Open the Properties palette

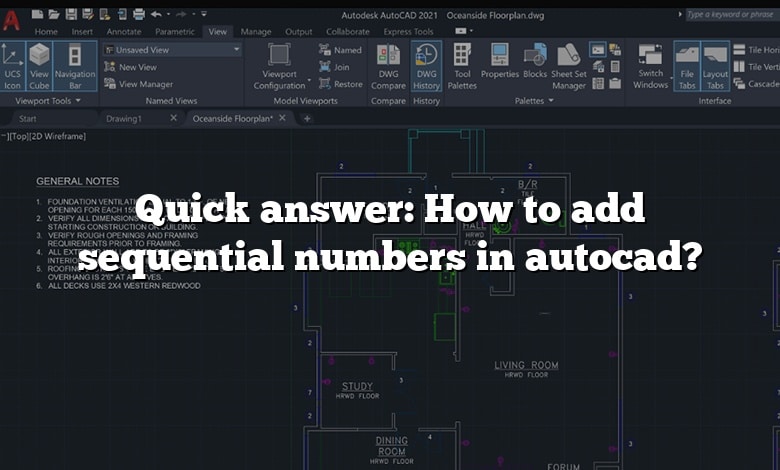500,61
